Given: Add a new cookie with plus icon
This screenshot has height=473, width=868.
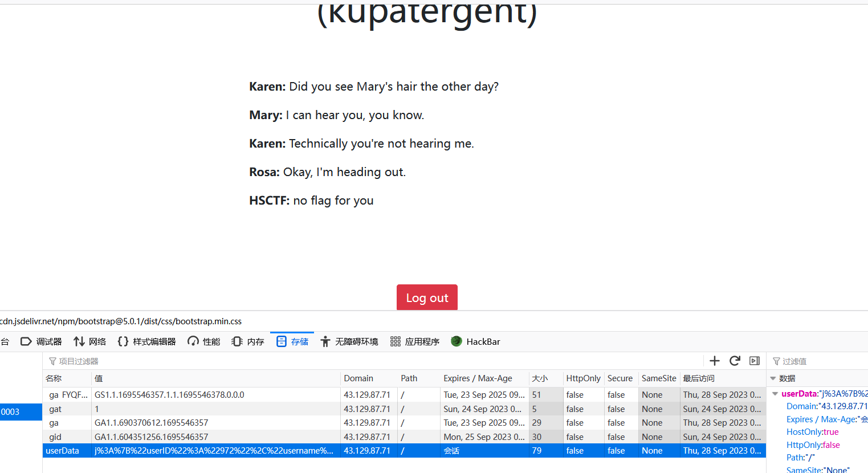Looking at the screenshot, I should click(715, 361).
